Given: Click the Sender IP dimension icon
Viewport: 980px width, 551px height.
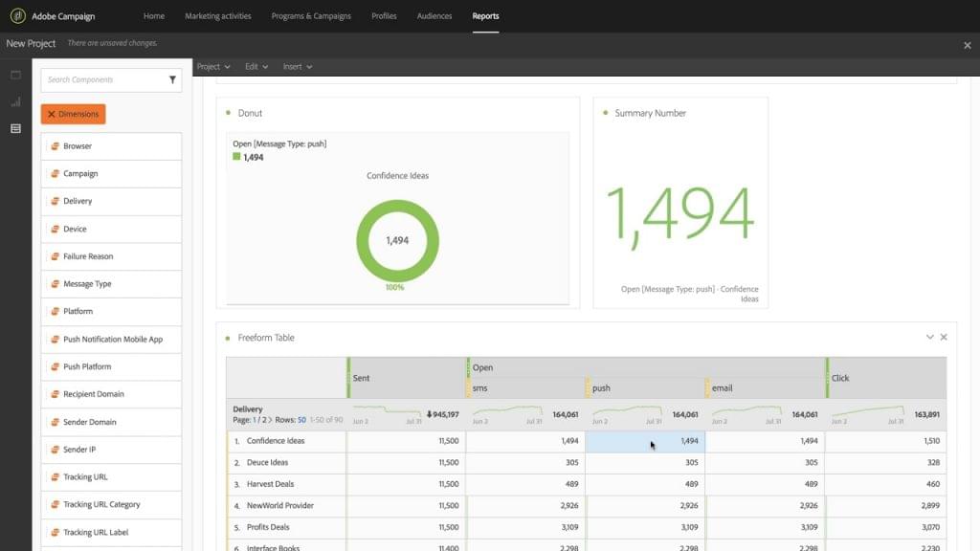Looking at the screenshot, I should coord(55,450).
